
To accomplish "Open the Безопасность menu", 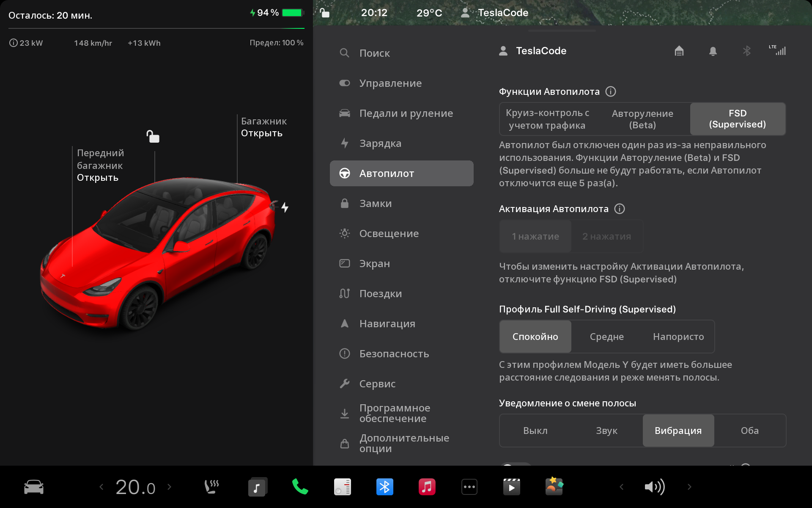I will click(402, 353).
